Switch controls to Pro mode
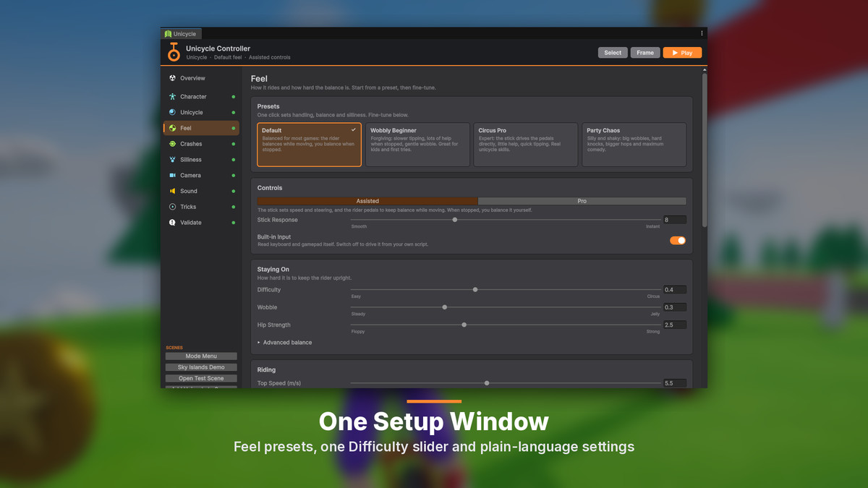This screenshot has width=868, height=488. point(582,201)
